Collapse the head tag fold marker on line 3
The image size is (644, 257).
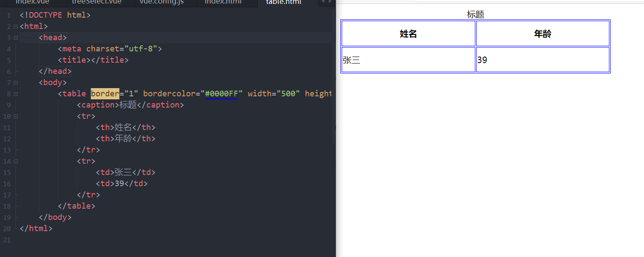click(x=16, y=38)
